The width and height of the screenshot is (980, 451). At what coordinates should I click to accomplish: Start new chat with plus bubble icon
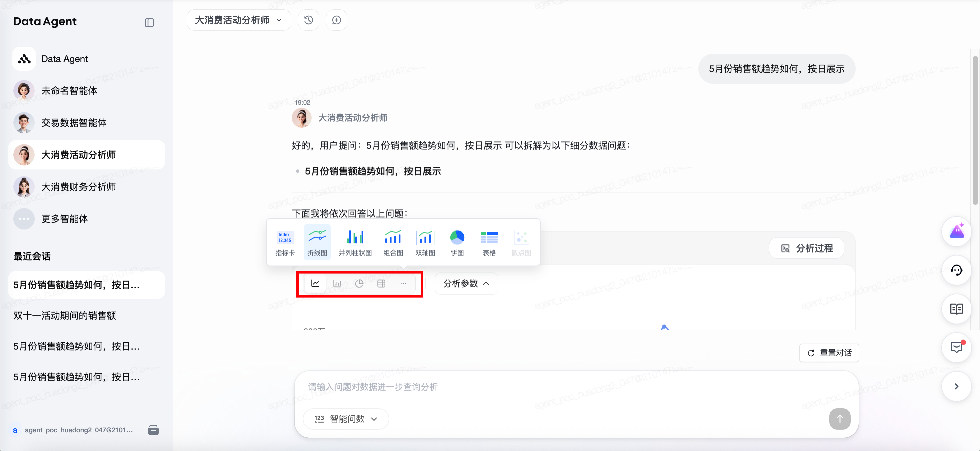[336, 20]
